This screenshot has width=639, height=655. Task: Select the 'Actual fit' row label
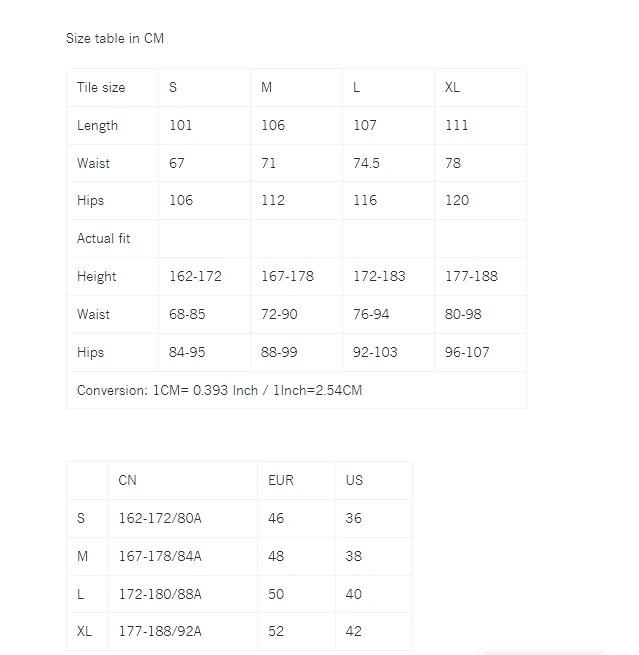pos(113,239)
